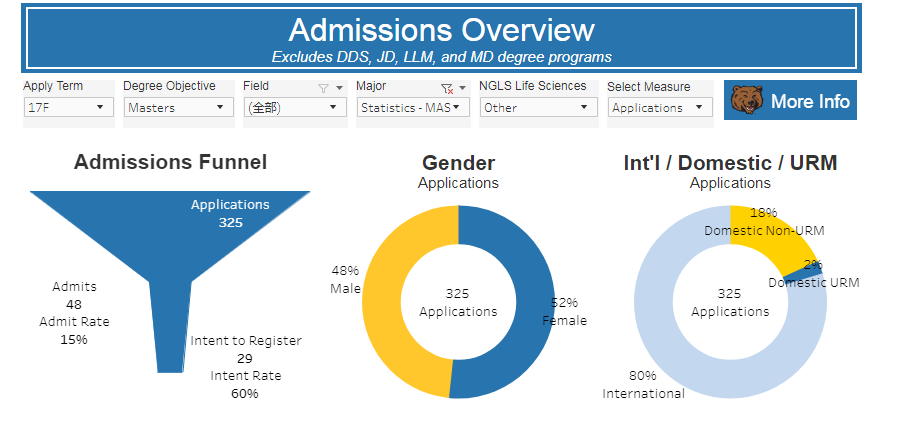Open the Field filter caret menu
Screen dimensions: 900x442
click(339, 88)
